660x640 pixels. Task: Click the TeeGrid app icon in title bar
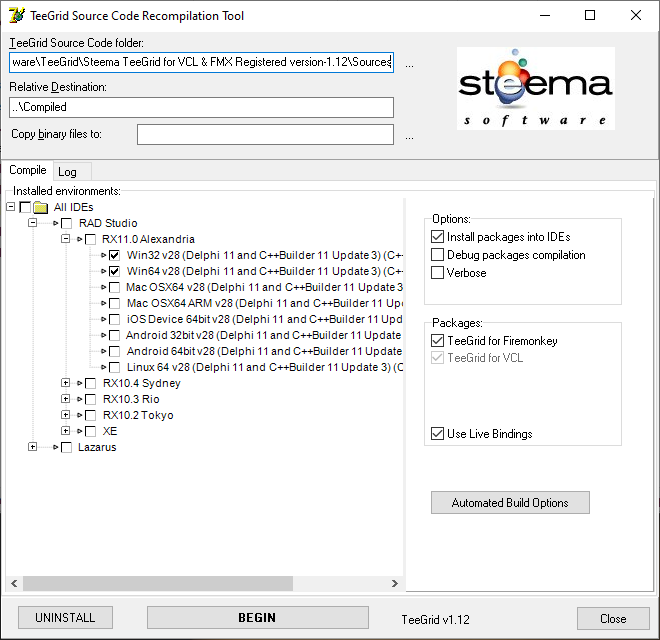point(17,15)
